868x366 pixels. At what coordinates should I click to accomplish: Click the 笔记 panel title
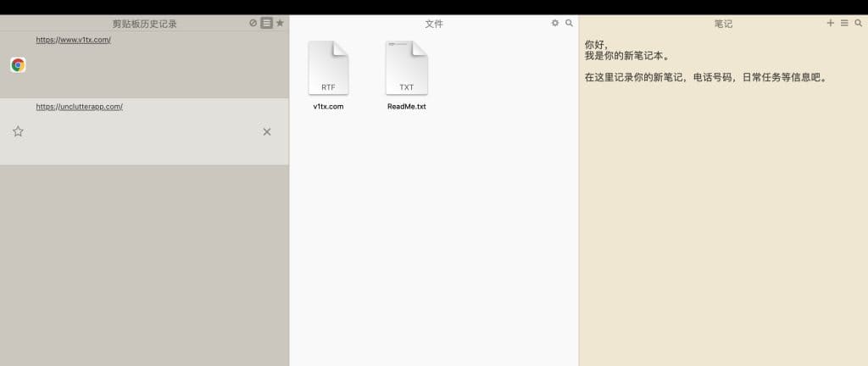[723, 24]
